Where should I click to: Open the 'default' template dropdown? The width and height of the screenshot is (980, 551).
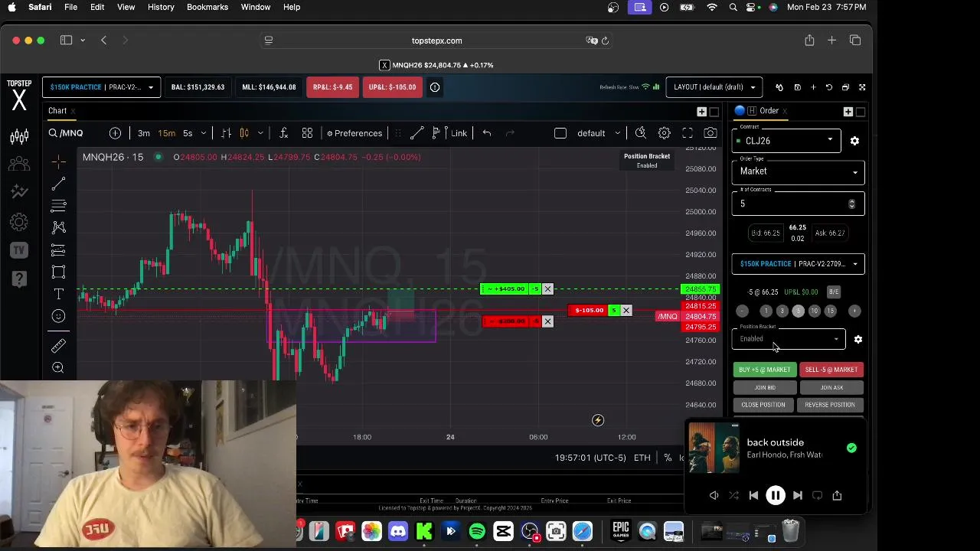pos(599,133)
